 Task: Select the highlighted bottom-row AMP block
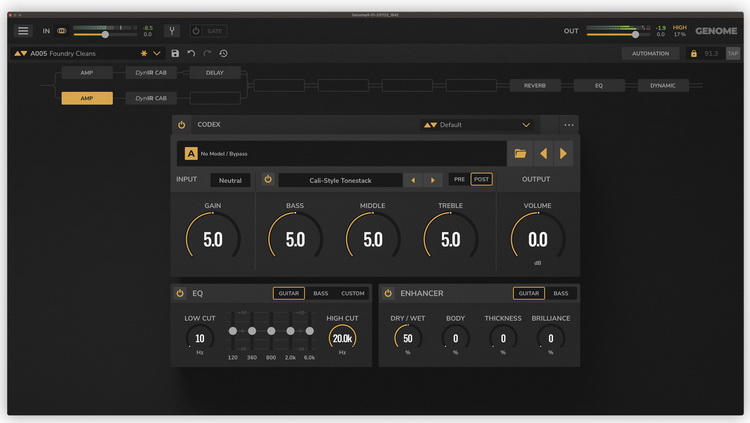(x=87, y=98)
